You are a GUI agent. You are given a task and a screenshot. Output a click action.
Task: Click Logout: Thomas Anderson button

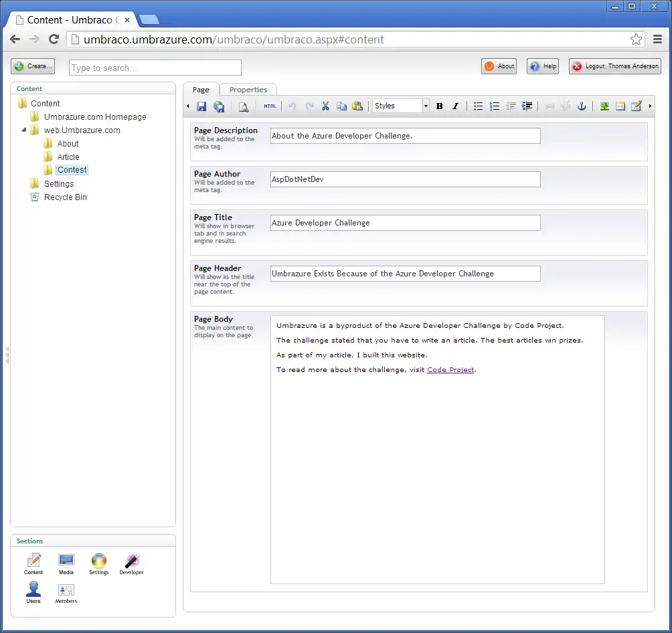pos(615,66)
